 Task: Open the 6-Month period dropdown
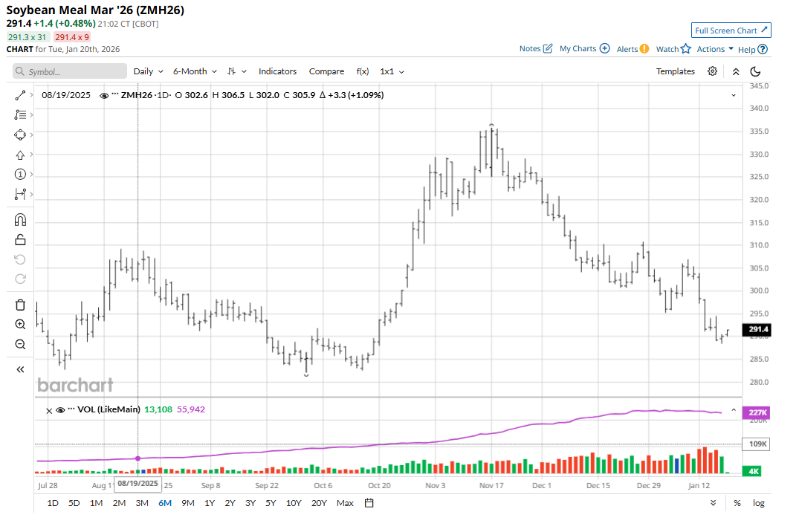[195, 71]
